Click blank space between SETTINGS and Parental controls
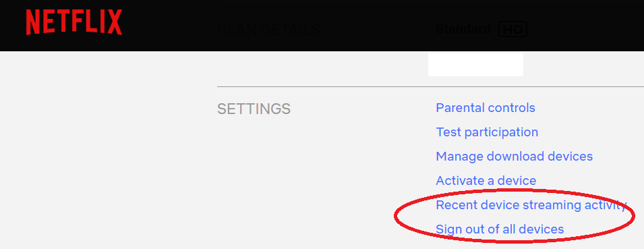644x249 pixels. click(x=363, y=109)
